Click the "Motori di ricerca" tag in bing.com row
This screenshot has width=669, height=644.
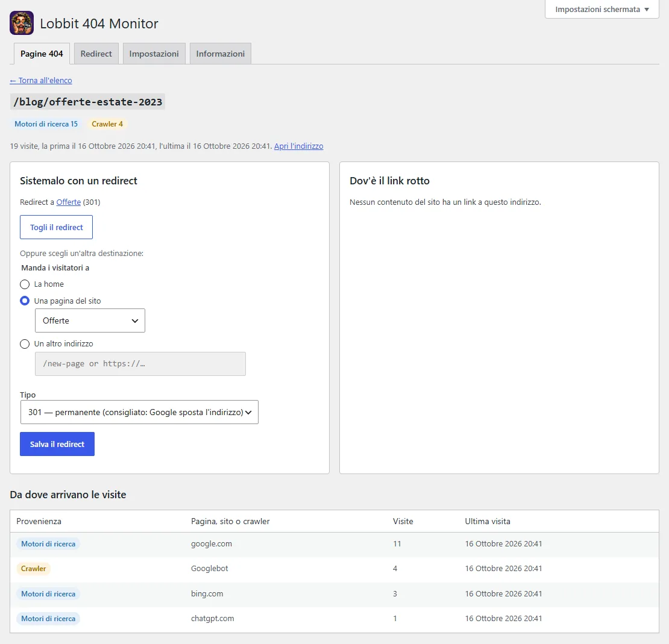click(48, 593)
